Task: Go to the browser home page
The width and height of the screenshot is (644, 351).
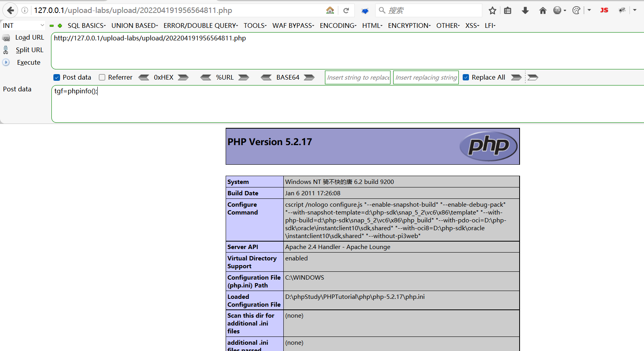Action: point(543,11)
